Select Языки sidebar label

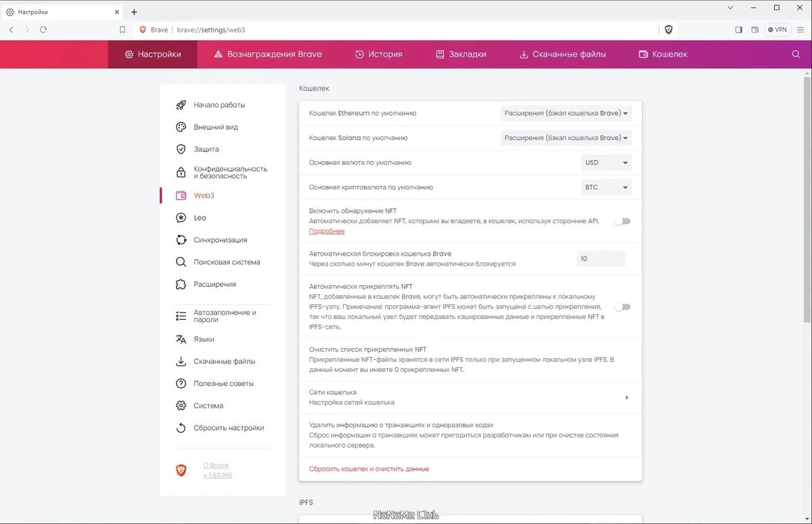click(204, 339)
